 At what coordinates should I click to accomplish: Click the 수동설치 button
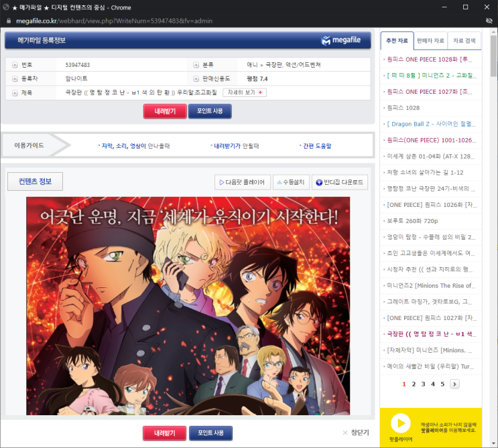pos(291,182)
